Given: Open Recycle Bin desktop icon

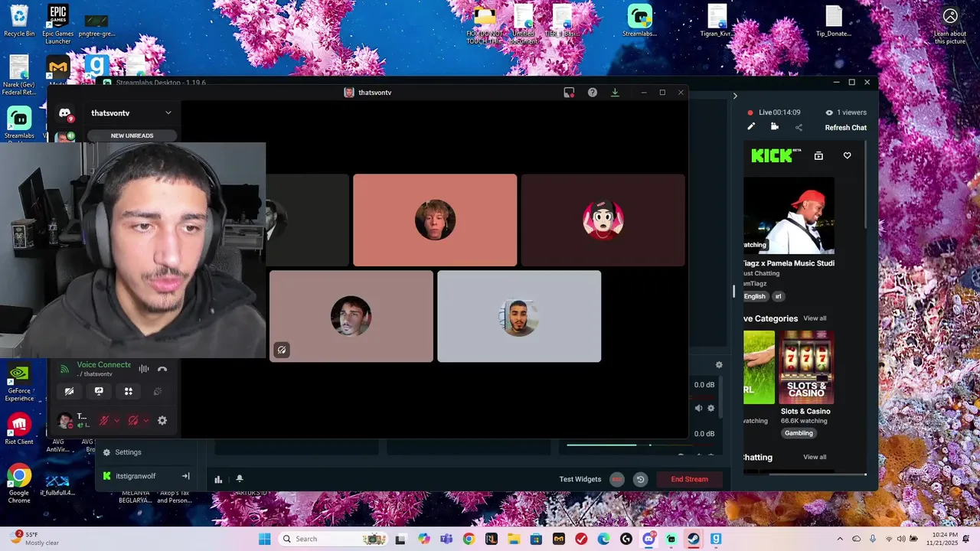Looking at the screenshot, I should point(19,21).
